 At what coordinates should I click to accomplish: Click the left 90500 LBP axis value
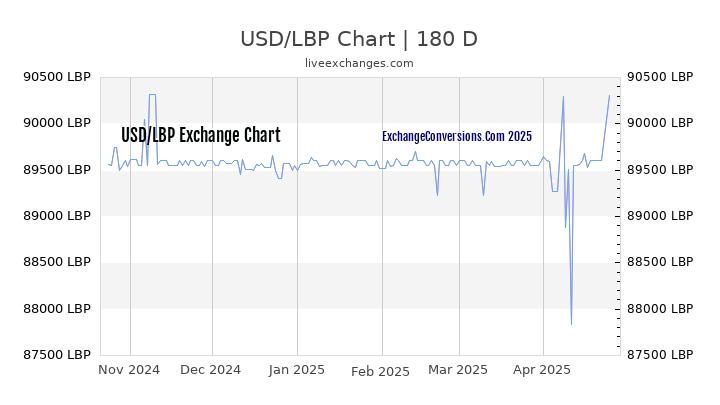click(57, 77)
